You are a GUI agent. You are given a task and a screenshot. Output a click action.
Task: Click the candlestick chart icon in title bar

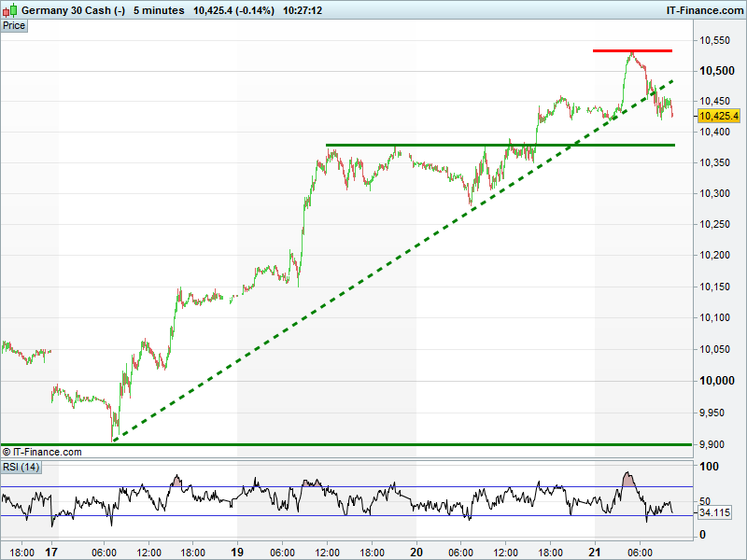pyautogui.click(x=9, y=10)
